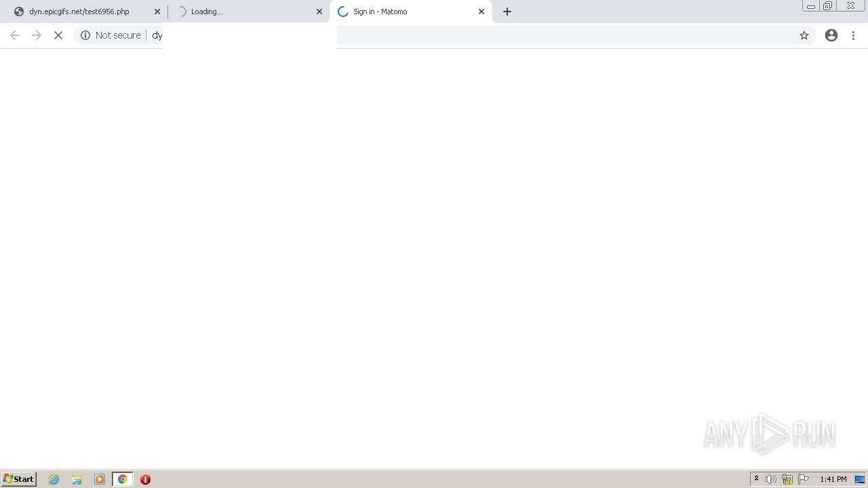Click Show desktop tray icon
Image resolution: width=868 pixels, height=488 pixels.
pyautogui.click(x=860, y=479)
